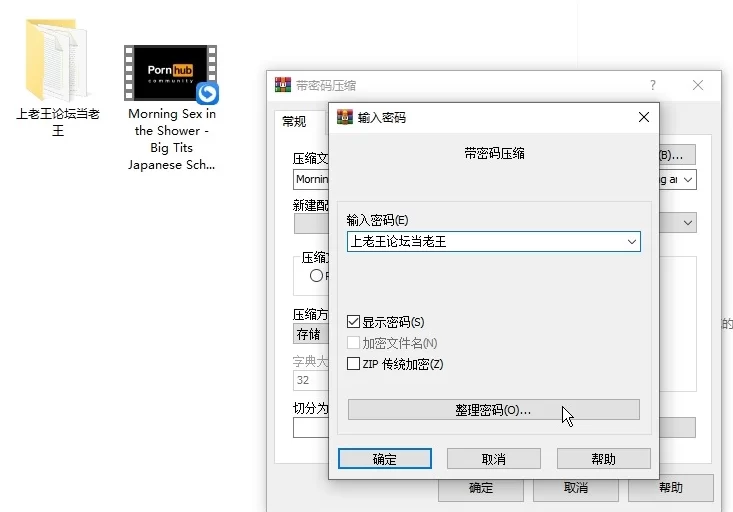Screen dimensions: 733x512
Task: Open the 上老王论坛当老王 desktop folder
Action: (57, 60)
